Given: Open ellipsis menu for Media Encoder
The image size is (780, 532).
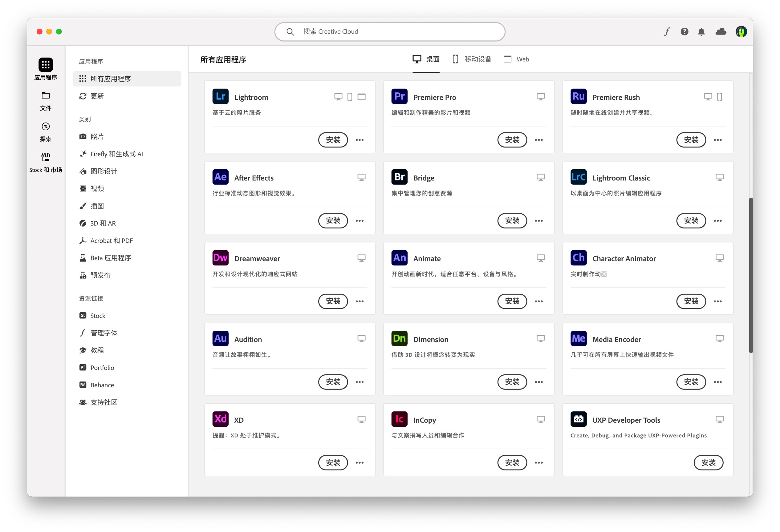Looking at the screenshot, I should point(717,382).
